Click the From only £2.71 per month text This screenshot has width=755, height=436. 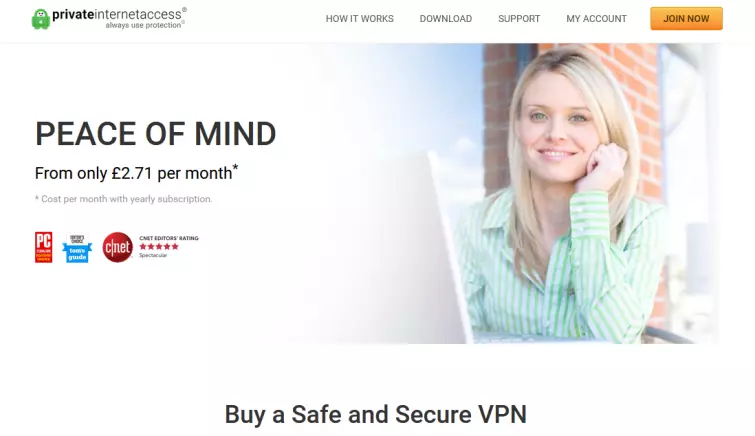click(x=133, y=173)
